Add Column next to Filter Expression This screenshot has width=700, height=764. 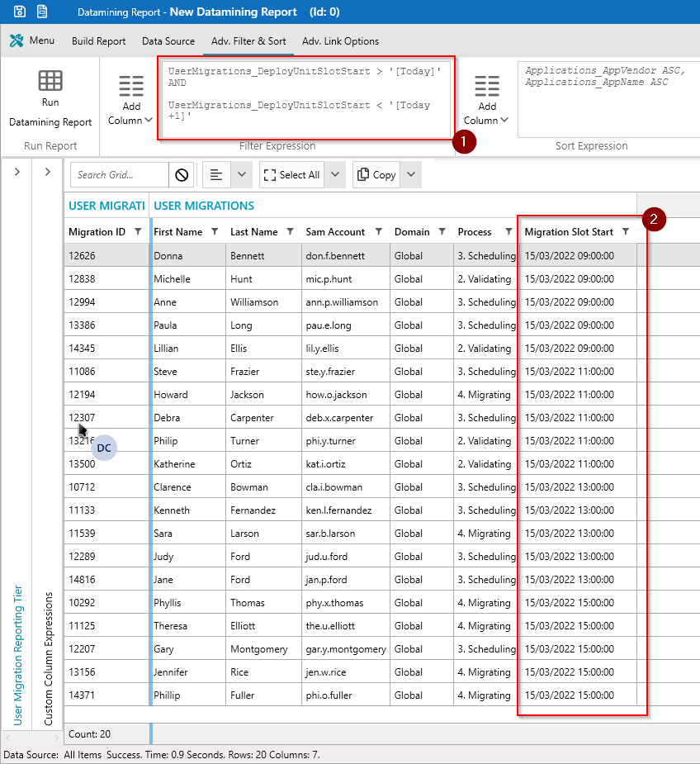[130, 101]
